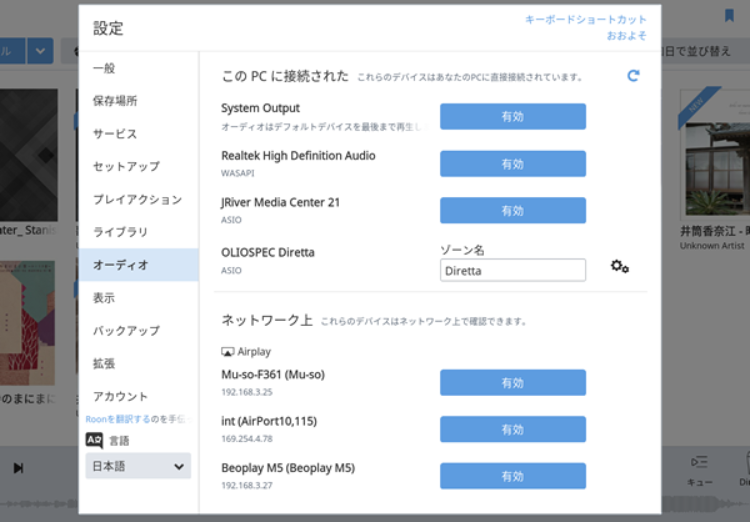750x522 pixels.
Task: Open プレイアクション settings tab
Action: [x=139, y=200]
